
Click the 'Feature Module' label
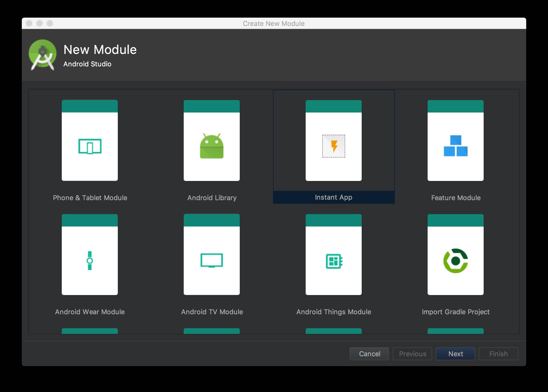[456, 198]
